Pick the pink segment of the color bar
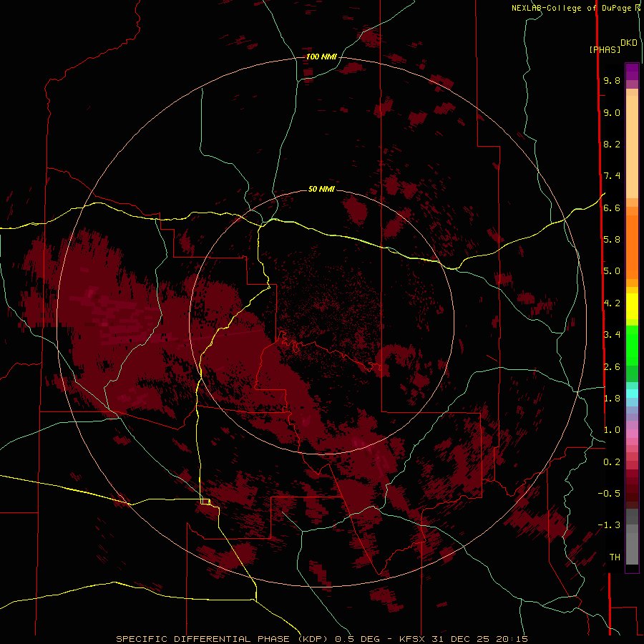 [x=632, y=434]
